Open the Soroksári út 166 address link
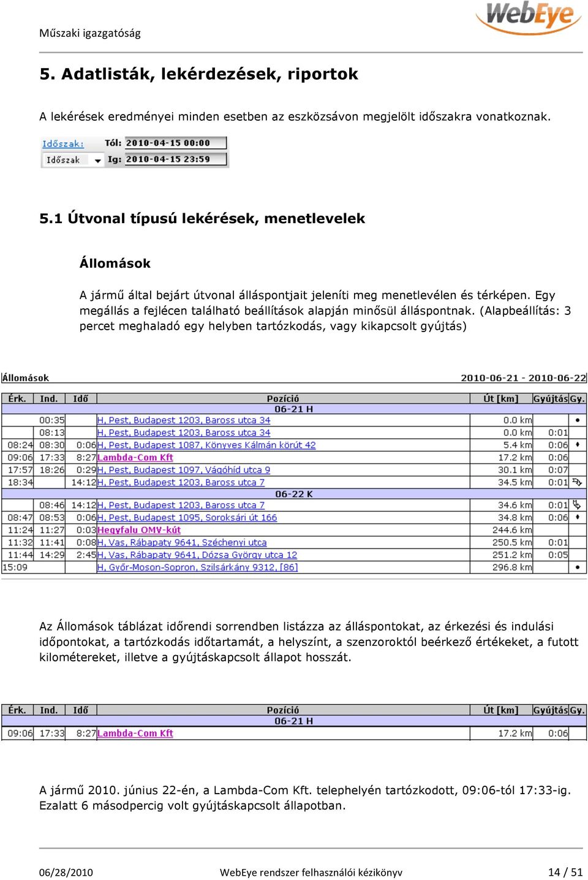 pos(187,518)
